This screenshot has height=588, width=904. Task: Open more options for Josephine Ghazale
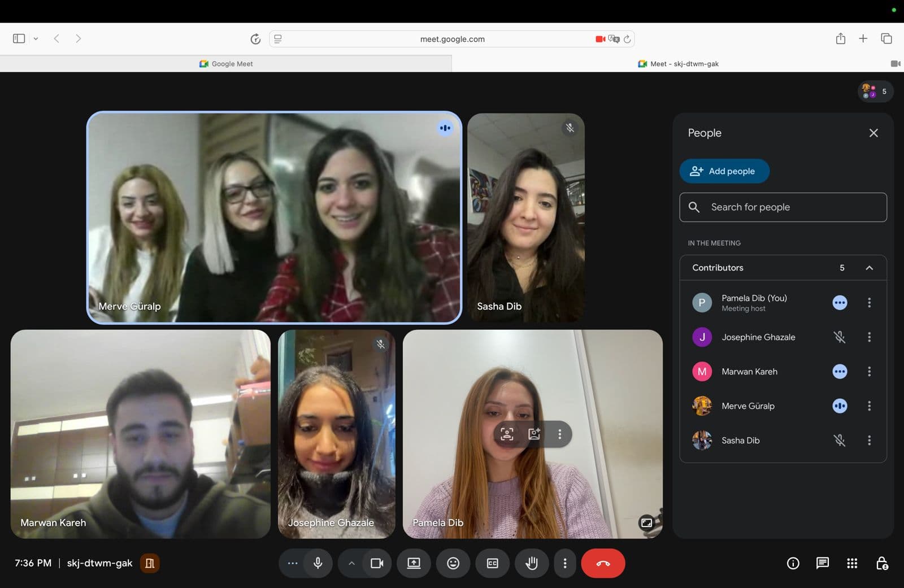pyautogui.click(x=869, y=337)
